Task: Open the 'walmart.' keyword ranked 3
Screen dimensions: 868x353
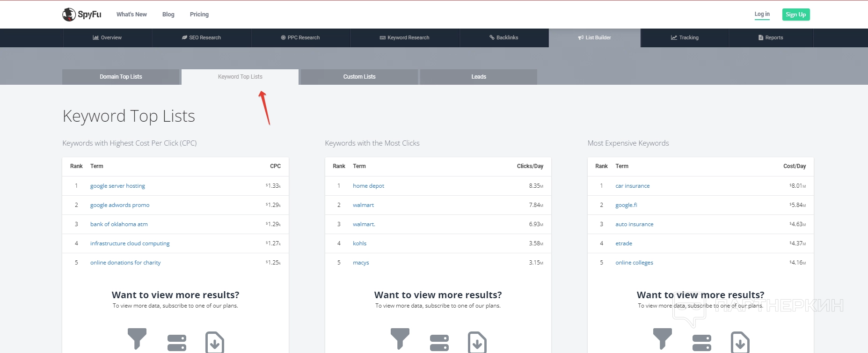Action: [x=364, y=224]
